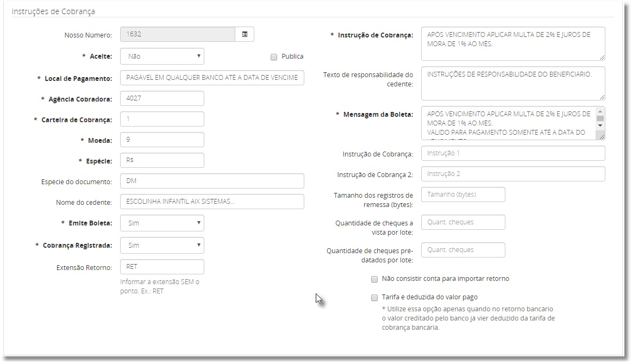Screen dimensions: 632x364
Task: Tick Tarifa é deduzida do valor pago
Action: click(374, 297)
